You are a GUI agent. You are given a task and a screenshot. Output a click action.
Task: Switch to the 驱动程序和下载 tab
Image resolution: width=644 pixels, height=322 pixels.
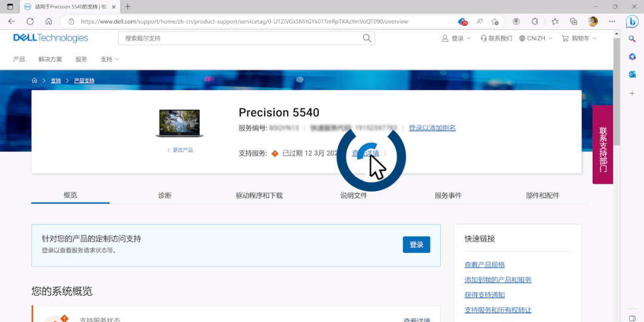click(x=259, y=196)
